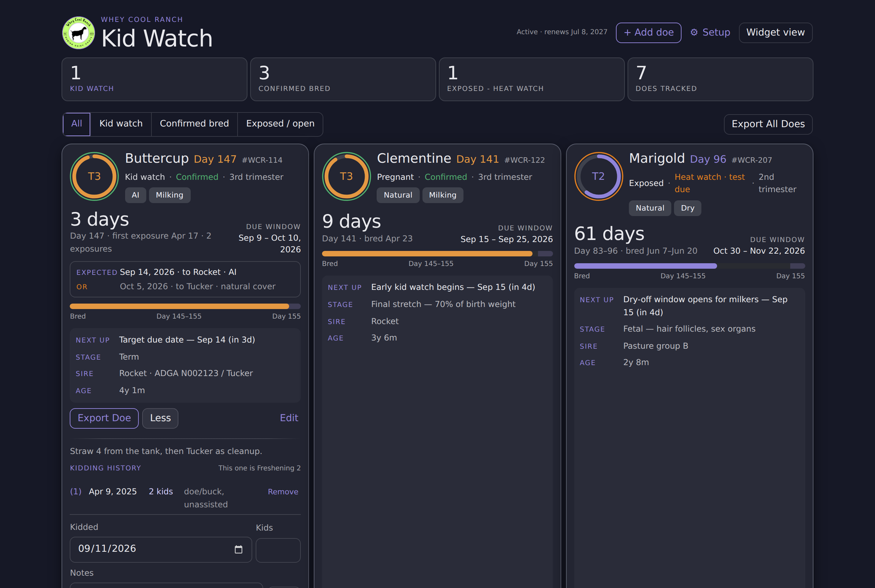Collapse Buttercup's details with Less

160,418
